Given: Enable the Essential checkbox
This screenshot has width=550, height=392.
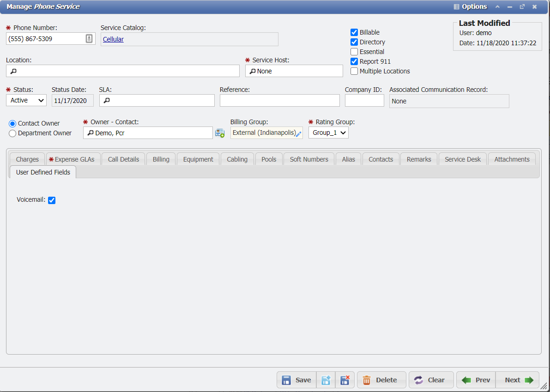Looking at the screenshot, I should [x=354, y=52].
